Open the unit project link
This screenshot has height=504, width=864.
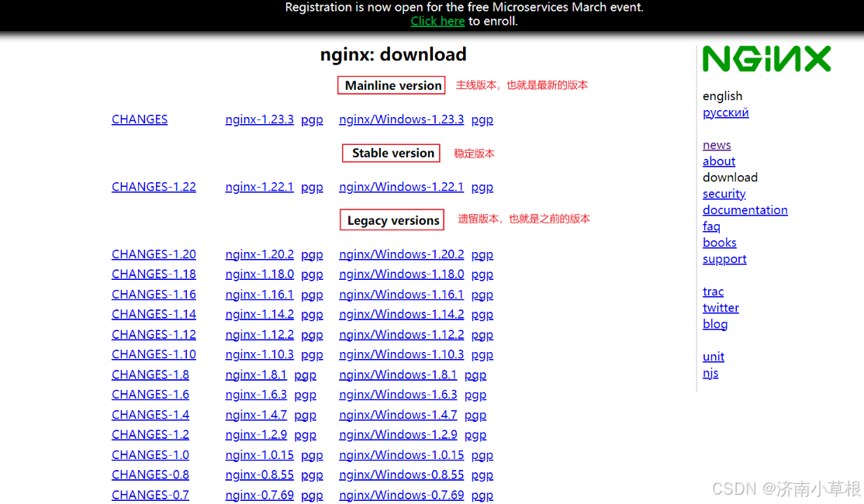point(714,357)
